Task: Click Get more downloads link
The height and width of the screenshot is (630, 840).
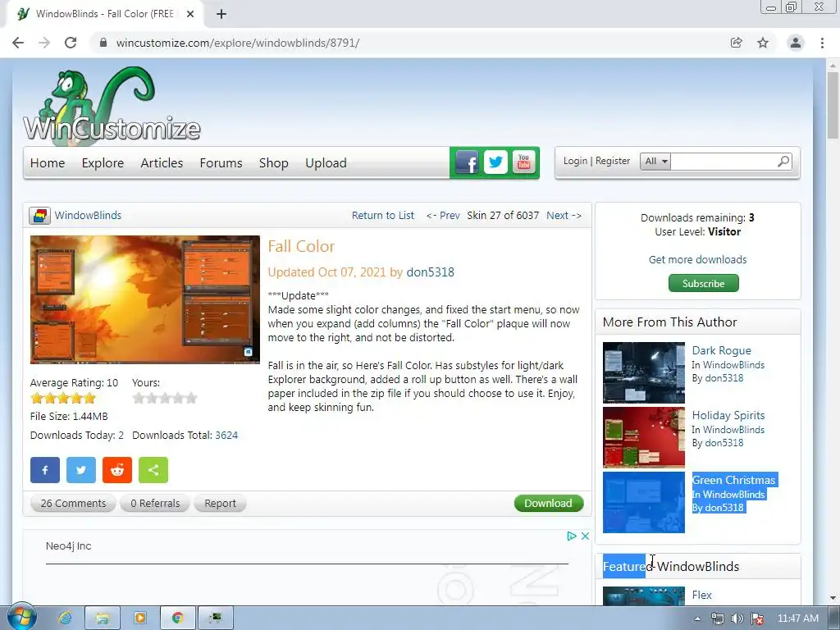Action: pos(697,259)
